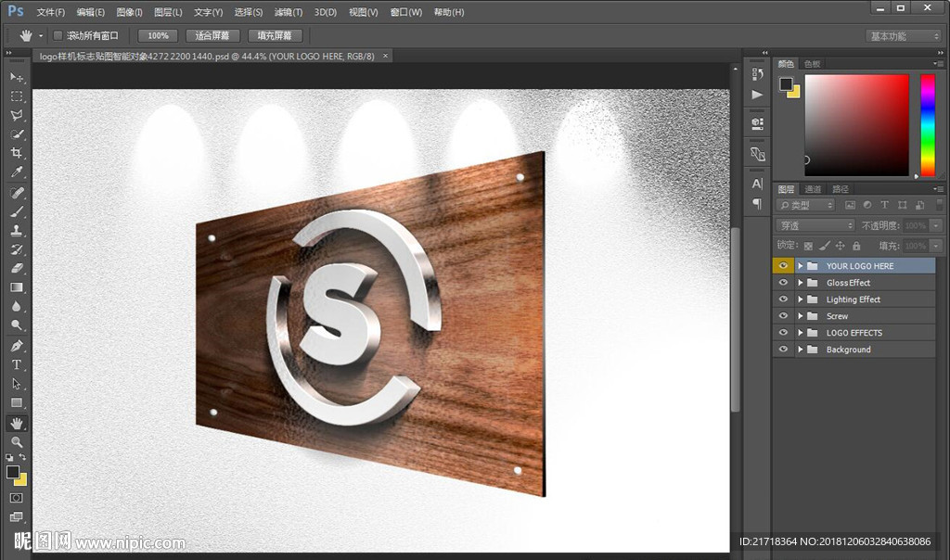The image size is (950, 560).
Task: Change the screen mode
Action: tap(17, 517)
